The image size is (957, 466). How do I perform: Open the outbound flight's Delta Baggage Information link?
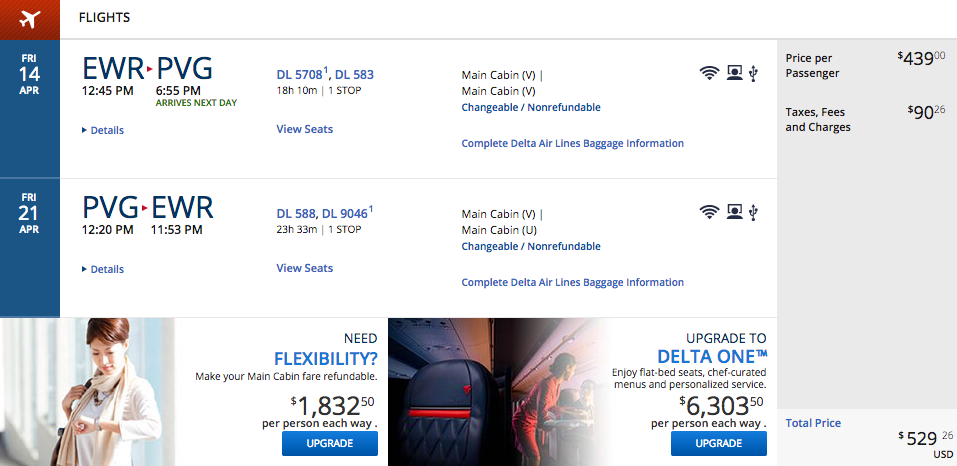tap(572, 143)
